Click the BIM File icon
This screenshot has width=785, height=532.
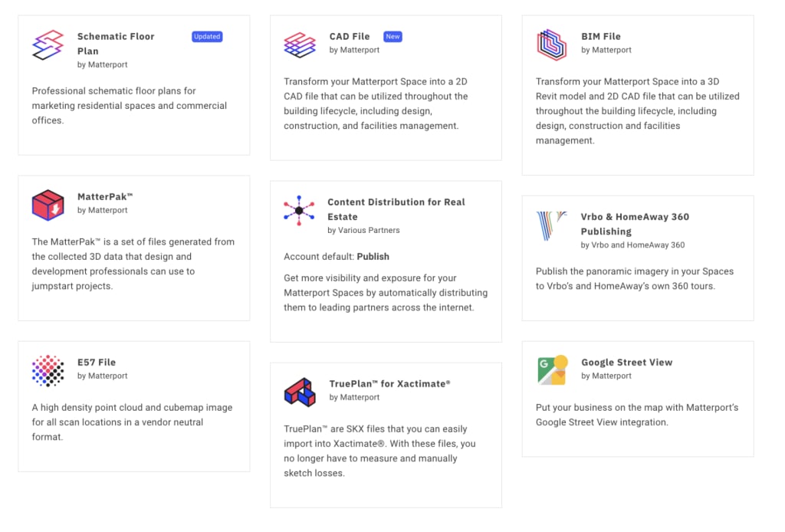(x=551, y=44)
